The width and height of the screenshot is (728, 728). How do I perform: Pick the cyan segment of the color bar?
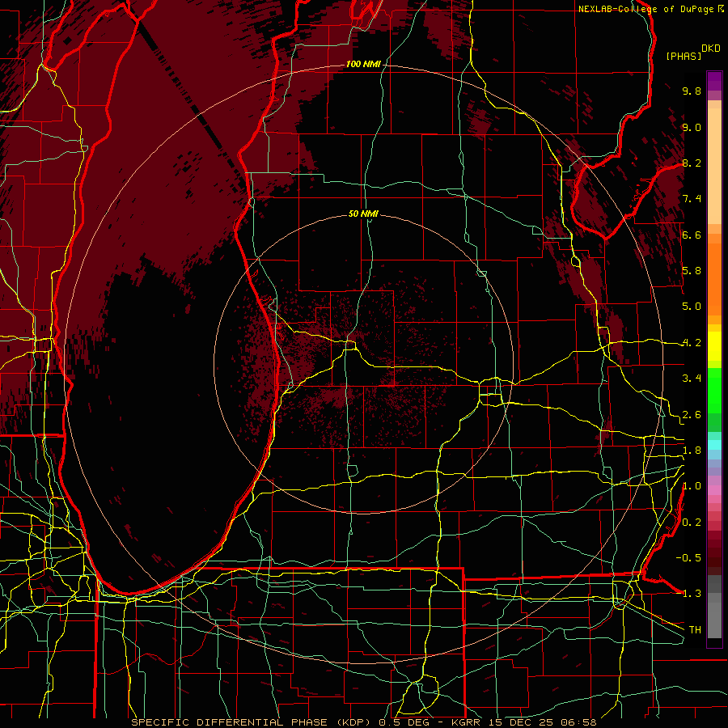click(714, 445)
